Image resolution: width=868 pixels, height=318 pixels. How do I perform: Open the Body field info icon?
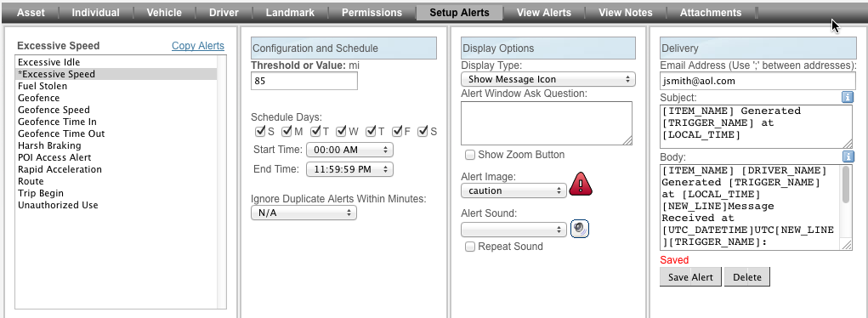(847, 156)
